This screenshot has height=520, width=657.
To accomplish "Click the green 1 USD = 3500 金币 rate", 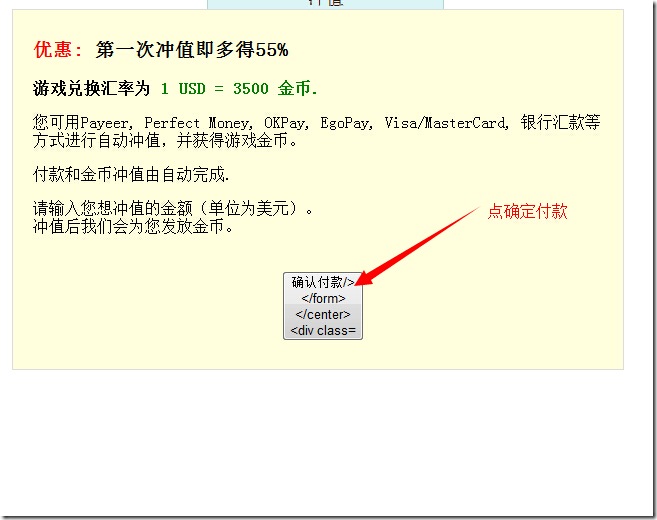I will (239, 89).
